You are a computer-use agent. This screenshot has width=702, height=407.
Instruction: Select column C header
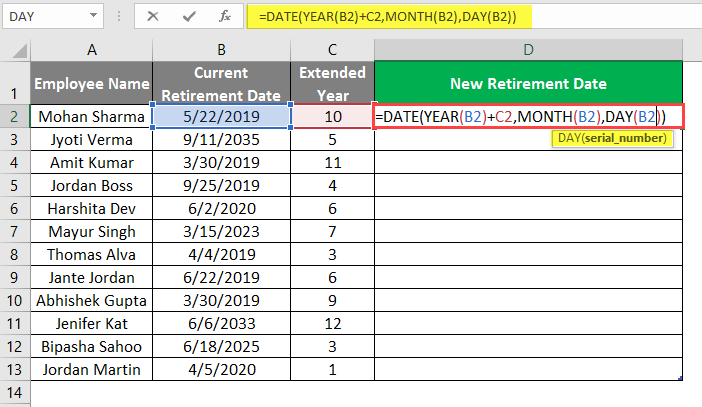(x=331, y=50)
